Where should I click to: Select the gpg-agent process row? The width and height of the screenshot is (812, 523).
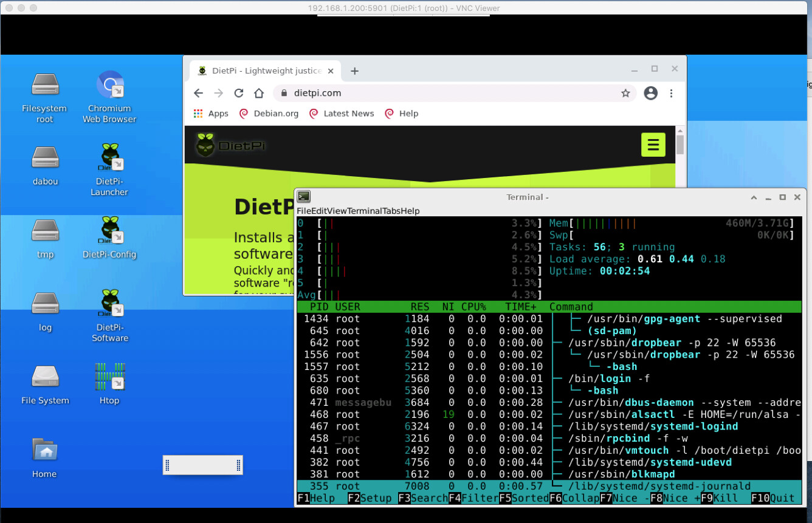click(549, 319)
